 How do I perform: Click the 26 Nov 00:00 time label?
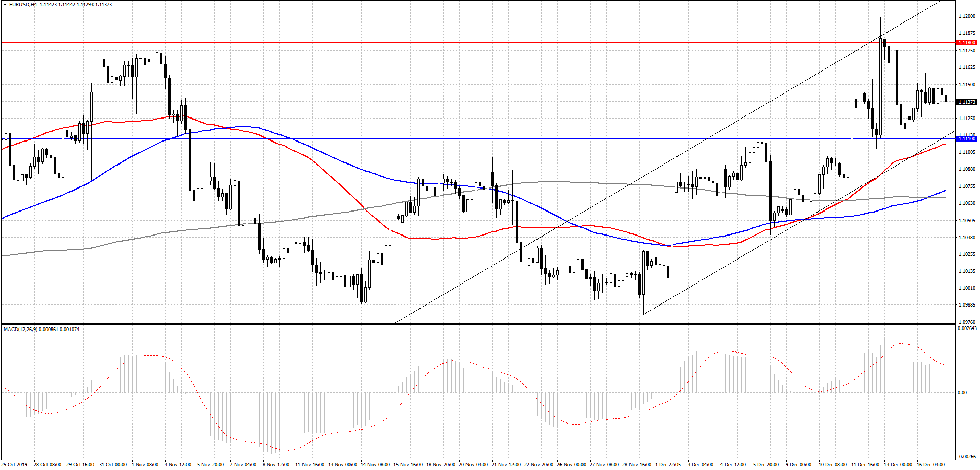tap(571, 465)
